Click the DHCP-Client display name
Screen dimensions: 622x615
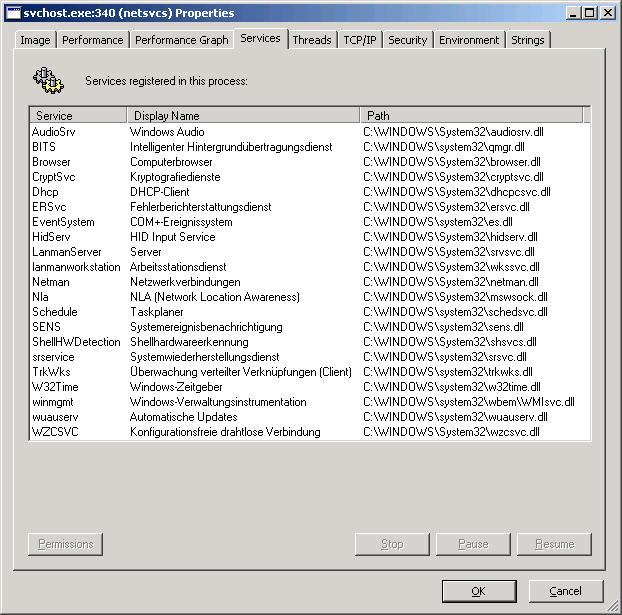(159, 192)
